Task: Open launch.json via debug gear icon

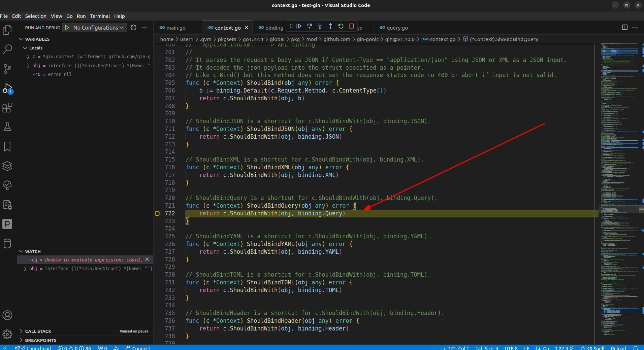Action: coord(134,28)
